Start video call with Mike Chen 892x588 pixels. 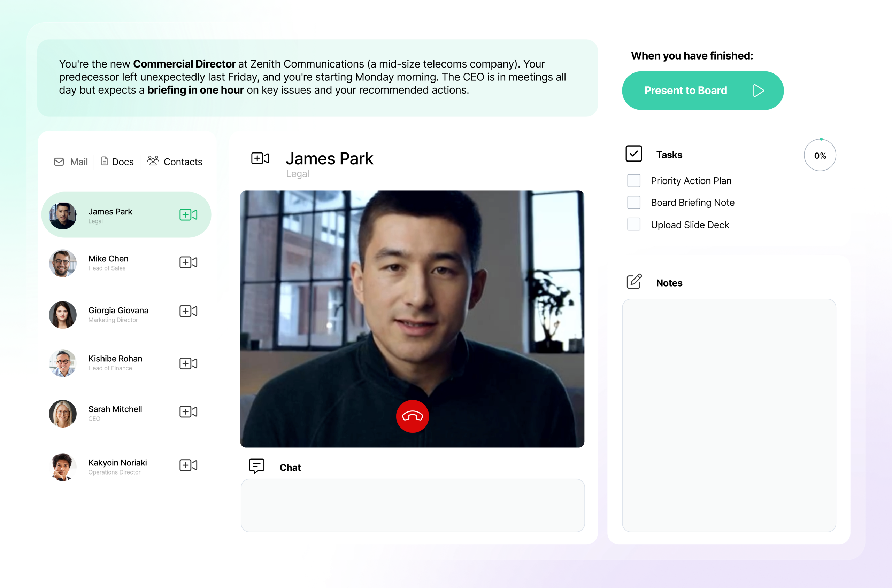point(188,262)
